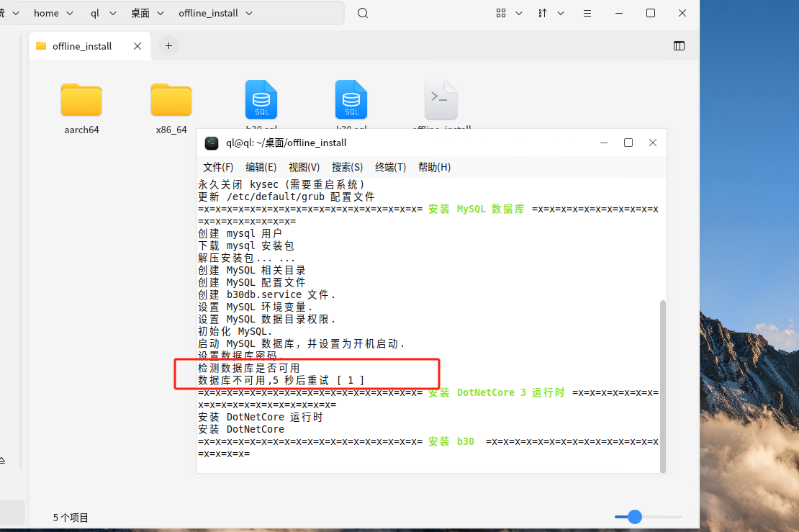Click terminal line '检测数据库是否可用'
Viewport: 799px width, 532px height.
pyautogui.click(x=248, y=368)
